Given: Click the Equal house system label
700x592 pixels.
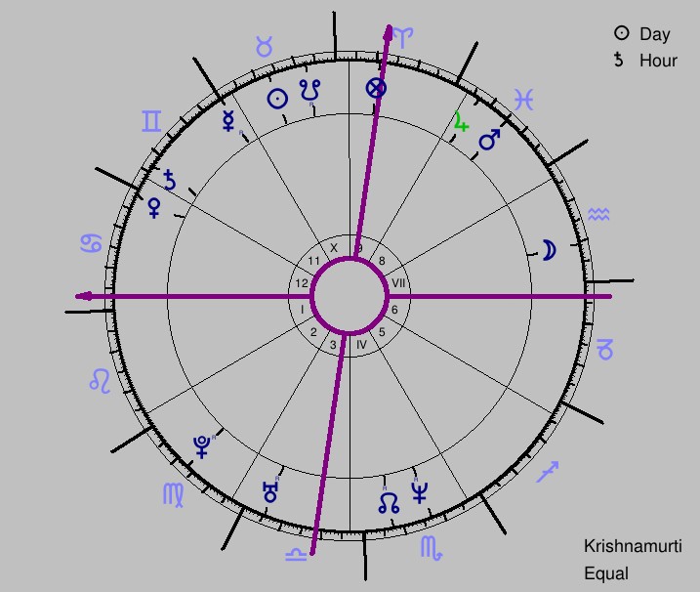Looking at the screenshot, I should [x=606, y=573].
